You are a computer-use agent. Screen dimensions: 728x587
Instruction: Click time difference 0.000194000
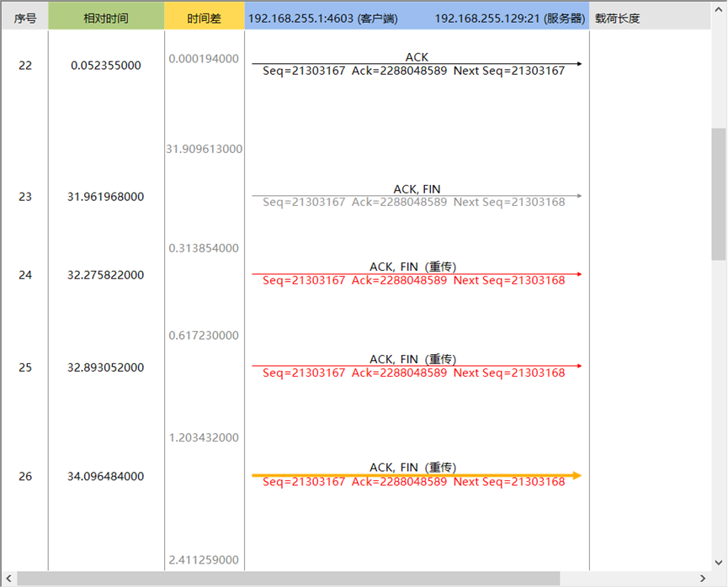tap(204, 59)
